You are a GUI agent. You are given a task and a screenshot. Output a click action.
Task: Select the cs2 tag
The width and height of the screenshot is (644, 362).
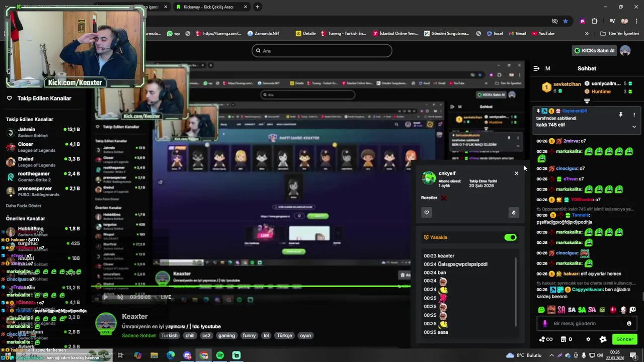pos(206,336)
